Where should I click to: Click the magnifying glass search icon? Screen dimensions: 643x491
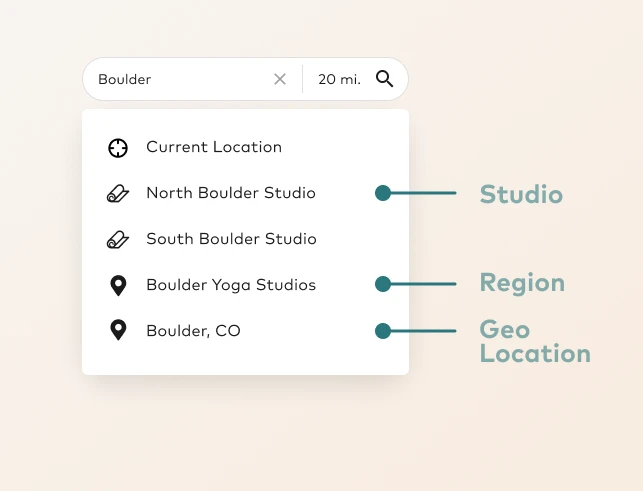click(385, 79)
